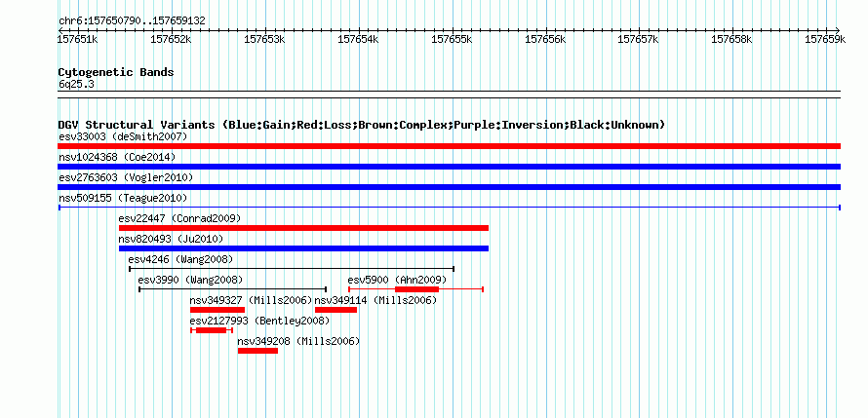Click the nsv349208 (Mills2006) label

point(298,341)
